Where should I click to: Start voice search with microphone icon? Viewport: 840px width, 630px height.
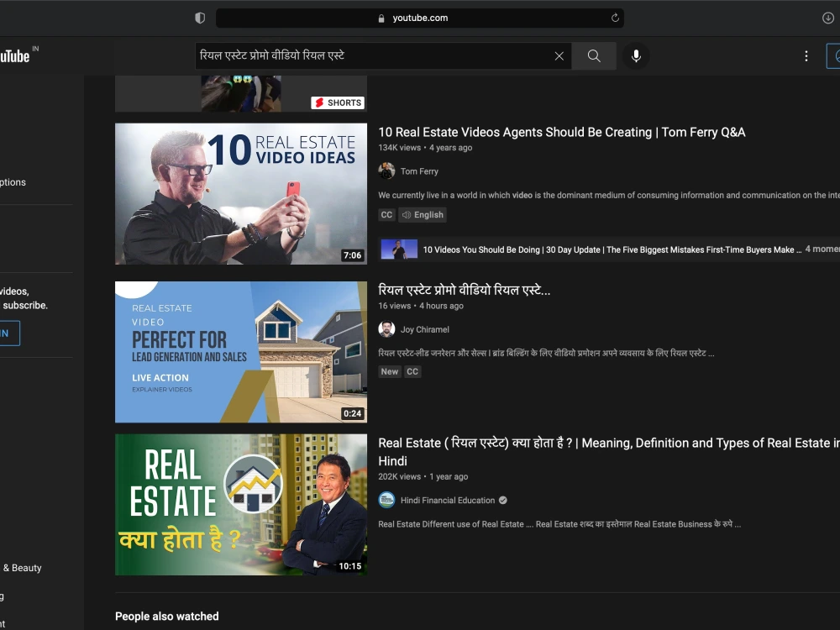[636, 55]
